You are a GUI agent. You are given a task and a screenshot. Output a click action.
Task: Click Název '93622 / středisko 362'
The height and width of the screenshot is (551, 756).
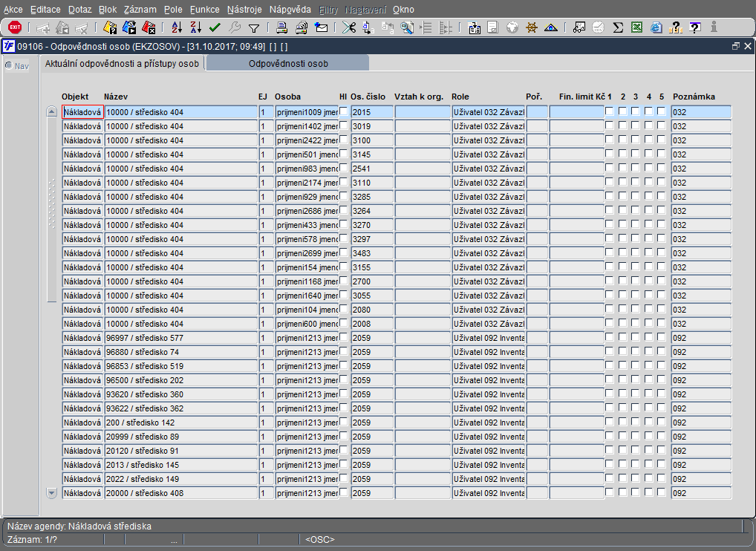(x=180, y=408)
